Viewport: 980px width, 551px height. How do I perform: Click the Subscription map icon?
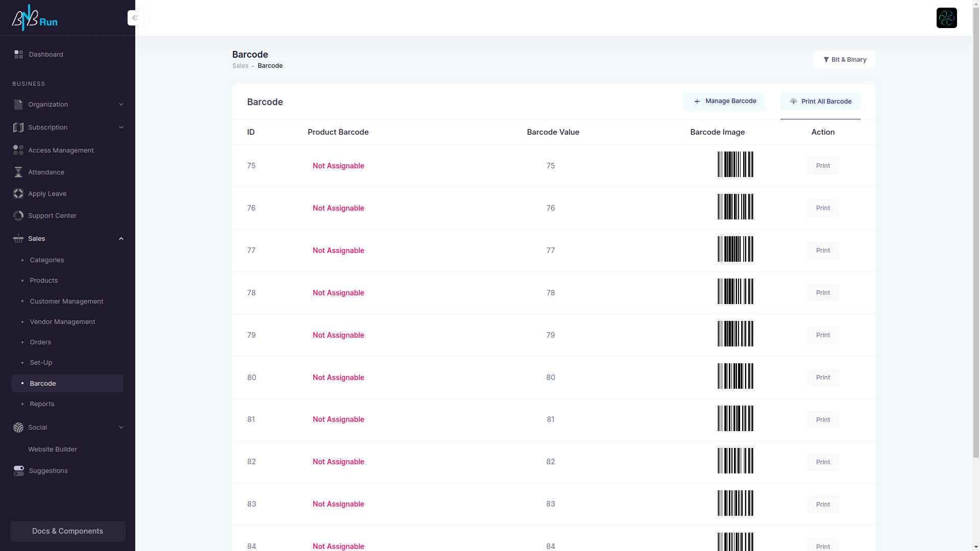click(18, 128)
